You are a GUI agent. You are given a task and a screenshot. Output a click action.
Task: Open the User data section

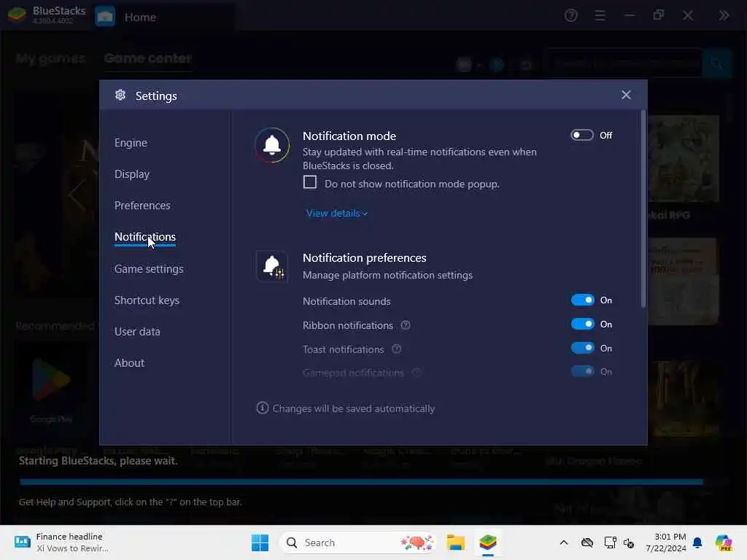click(x=137, y=332)
